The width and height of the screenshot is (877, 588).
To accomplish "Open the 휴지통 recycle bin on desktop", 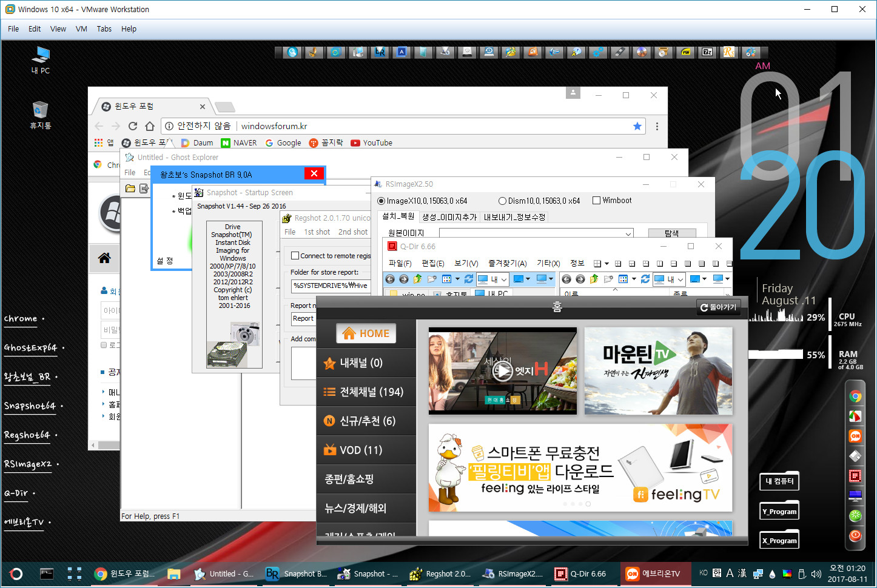I will click(41, 115).
